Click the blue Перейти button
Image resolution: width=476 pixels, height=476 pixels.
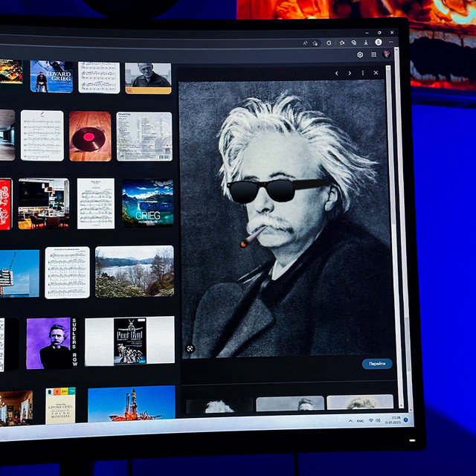tap(376, 364)
